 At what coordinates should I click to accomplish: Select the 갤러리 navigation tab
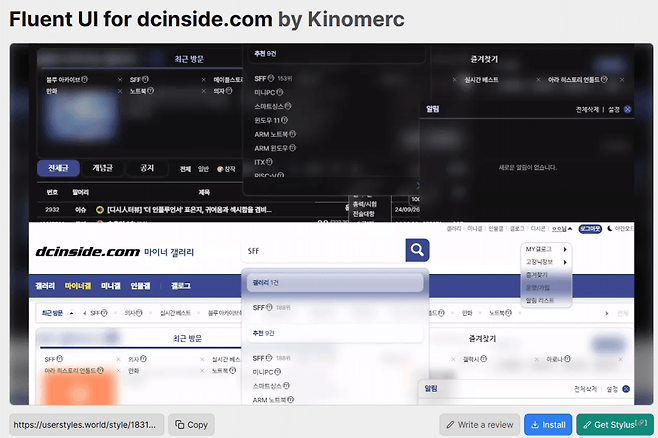tap(45, 286)
